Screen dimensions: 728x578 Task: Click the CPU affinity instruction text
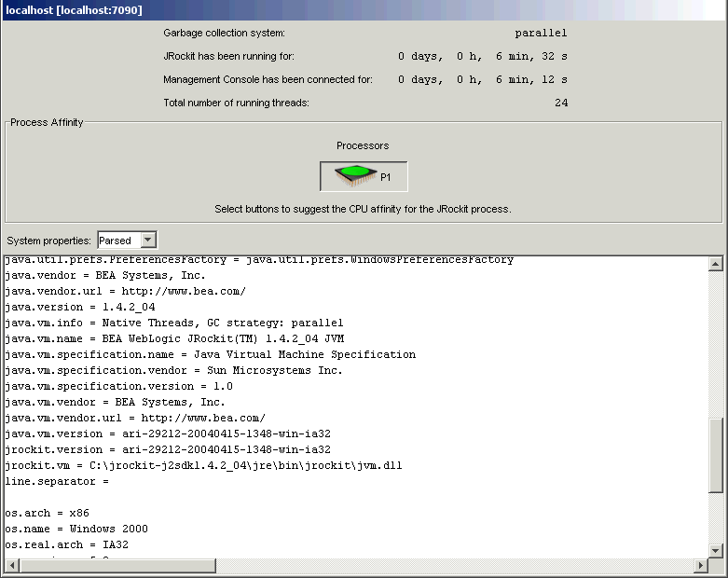pyautogui.click(x=363, y=209)
